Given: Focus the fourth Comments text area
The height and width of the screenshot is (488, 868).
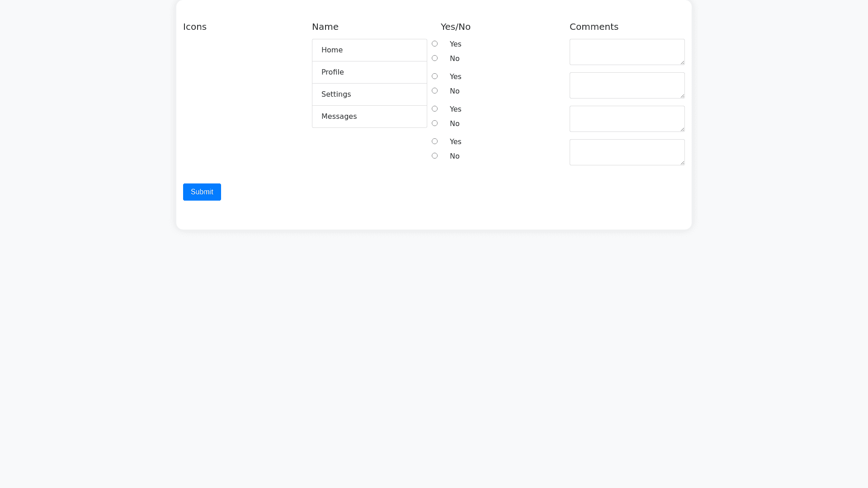Looking at the screenshot, I should click(627, 152).
